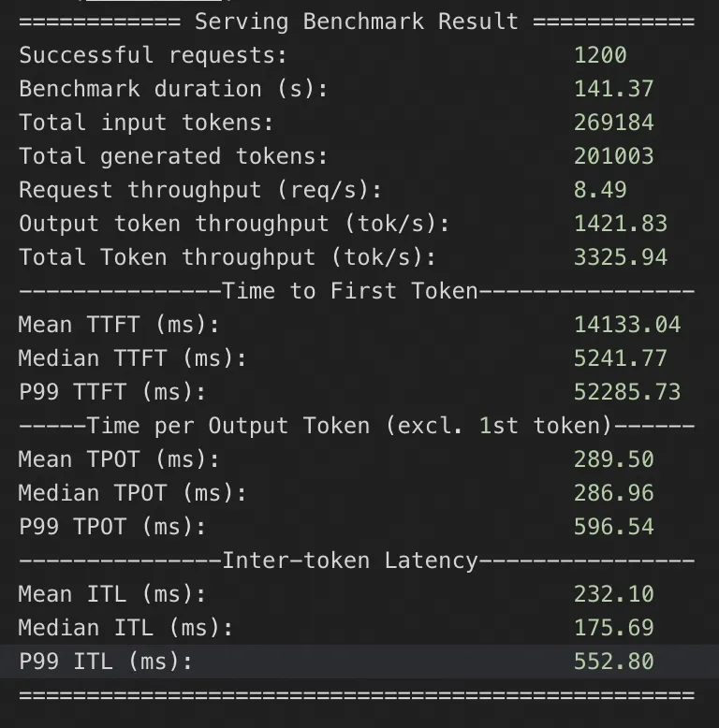This screenshot has height=728, width=719.
Task: Click the Successful requests value 1200
Action: [x=600, y=55]
